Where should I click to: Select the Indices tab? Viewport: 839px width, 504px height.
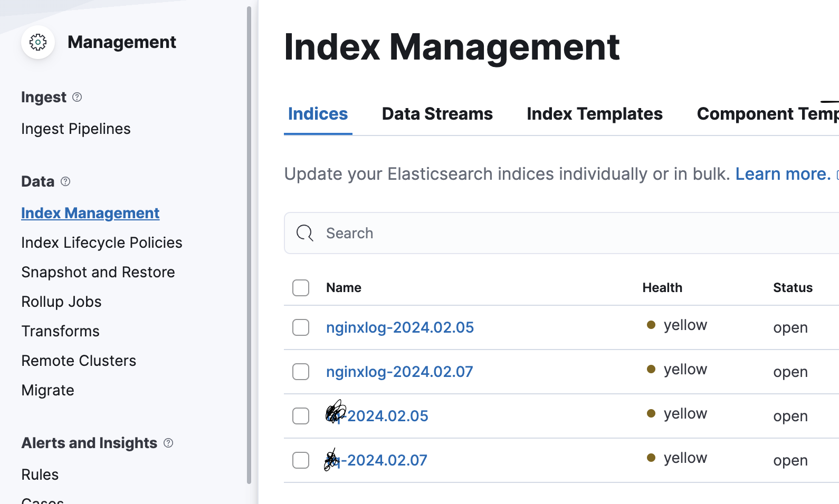point(318,114)
